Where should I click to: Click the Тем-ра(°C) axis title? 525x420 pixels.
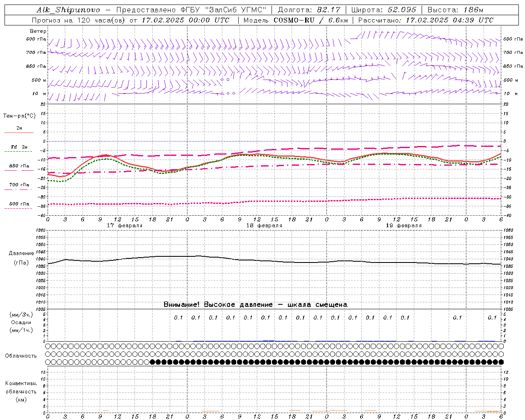pyautogui.click(x=19, y=116)
